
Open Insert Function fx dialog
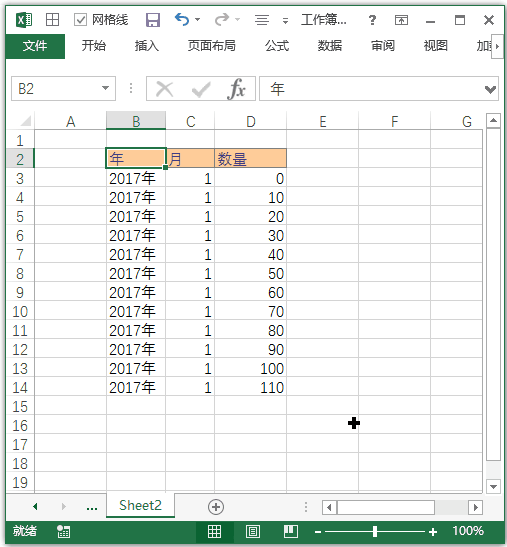tap(237, 89)
